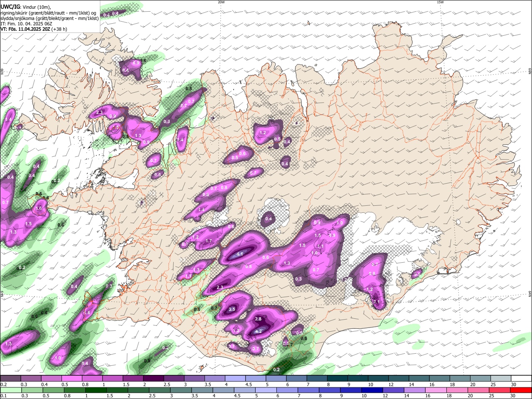Click the dark plum 0.2 swatch in upper legend row
The image size is (532, 399).
tap(10, 378)
